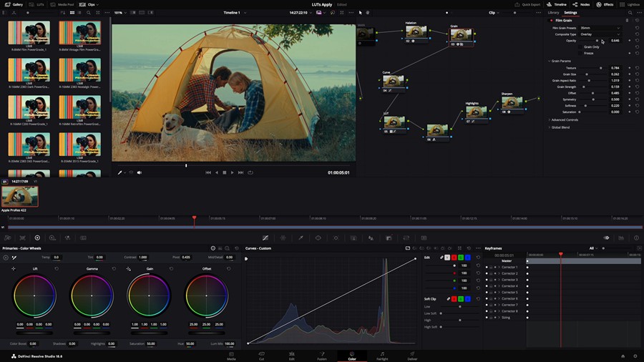Select the Apple ProRes 422 clip thumbnail
This screenshot has height=362, width=644.
pos(20,197)
